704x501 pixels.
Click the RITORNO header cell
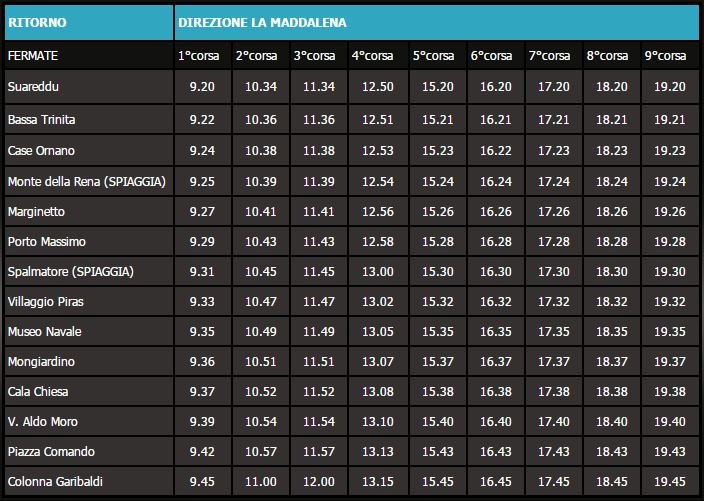[34, 21]
